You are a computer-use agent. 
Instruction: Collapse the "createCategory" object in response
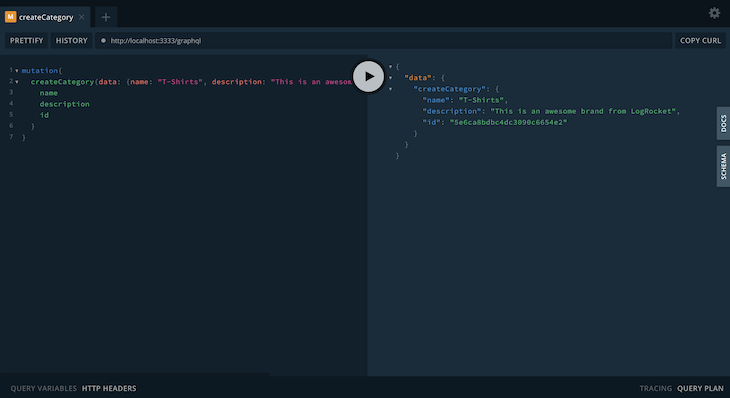(391, 89)
